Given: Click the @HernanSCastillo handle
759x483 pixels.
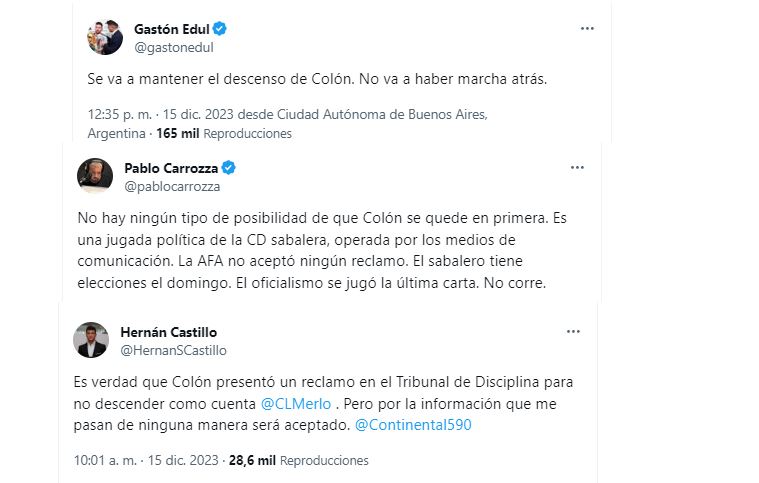Looking at the screenshot, I should 173,350.
